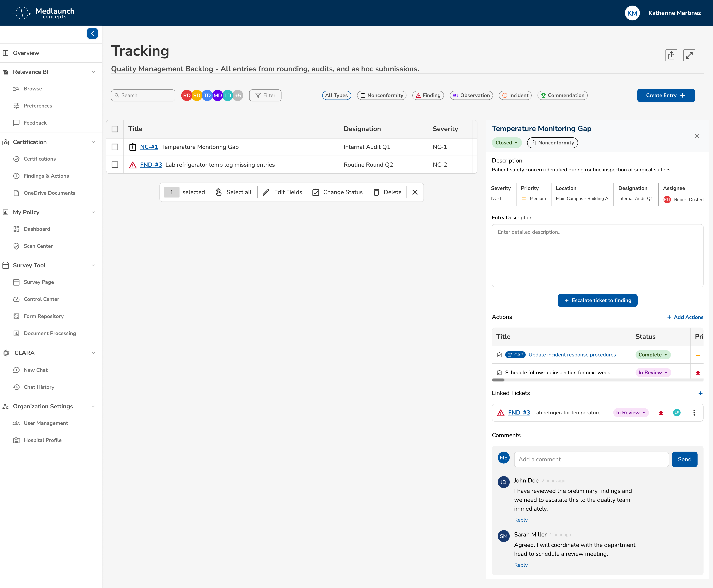This screenshot has height=588, width=713.
Task: Collapse the CLARA section
Action: [x=93, y=353]
